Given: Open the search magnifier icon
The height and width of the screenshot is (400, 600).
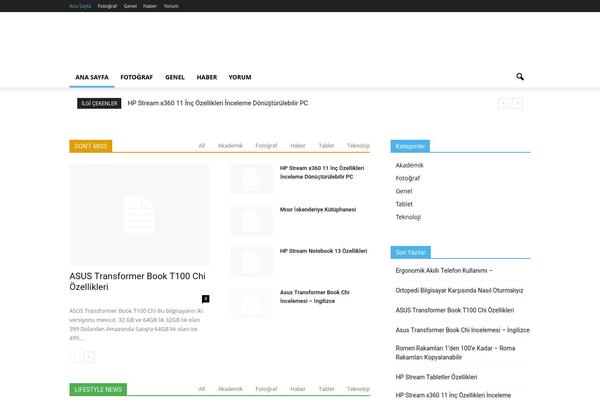Looking at the screenshot, I should (x=520, y=77).
